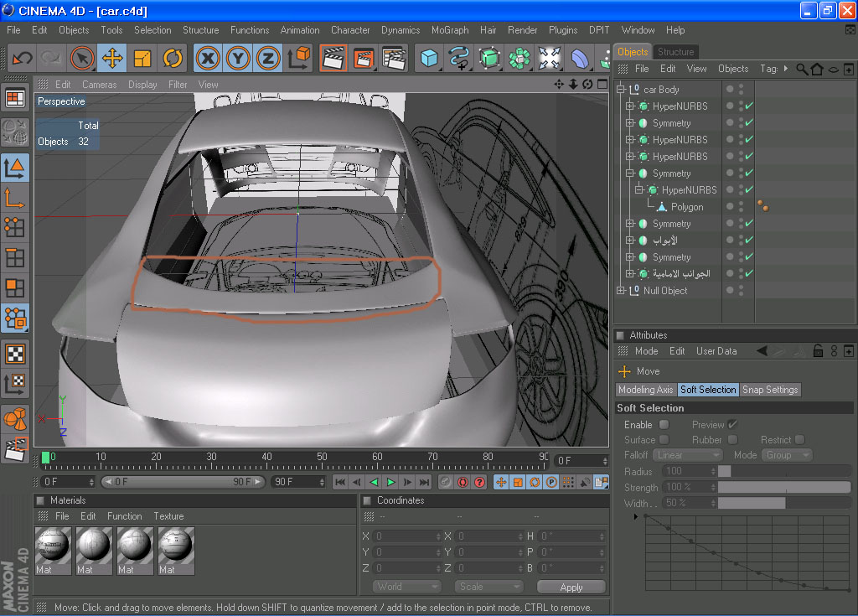Lock the Attributes panel element

818,351
